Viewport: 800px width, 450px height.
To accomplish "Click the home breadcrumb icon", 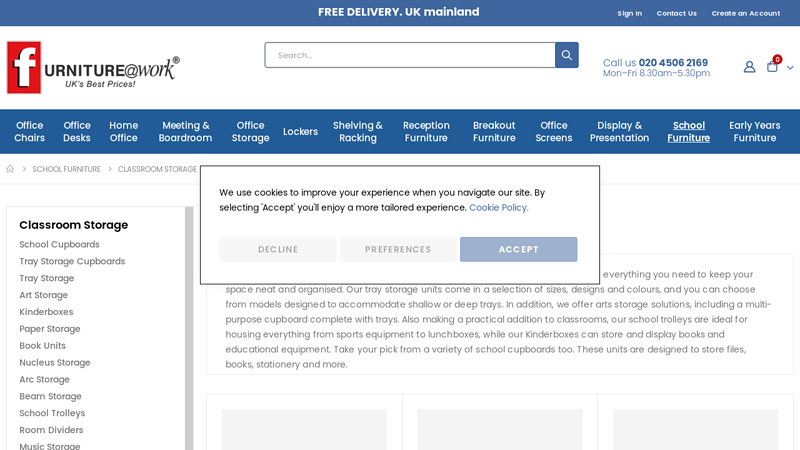I will coord(11,169).
